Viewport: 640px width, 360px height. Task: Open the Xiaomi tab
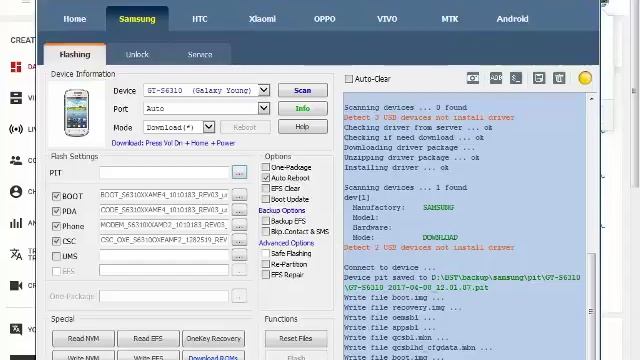pos(262,19)
